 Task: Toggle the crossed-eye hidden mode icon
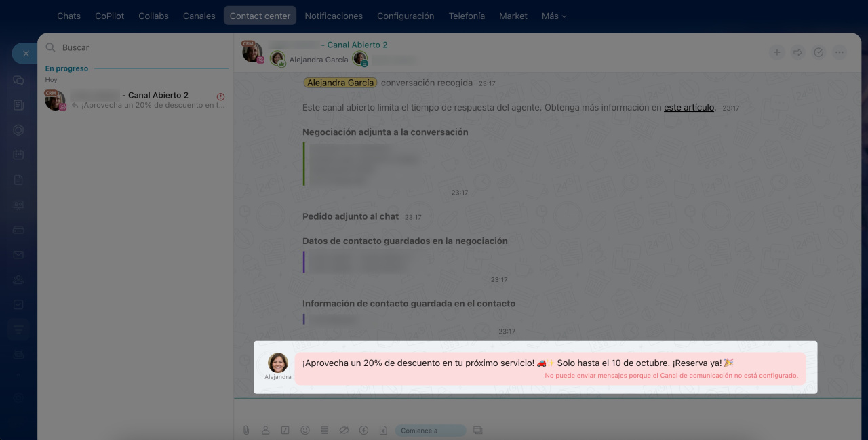pyautogui.click(x=344, y=431)
